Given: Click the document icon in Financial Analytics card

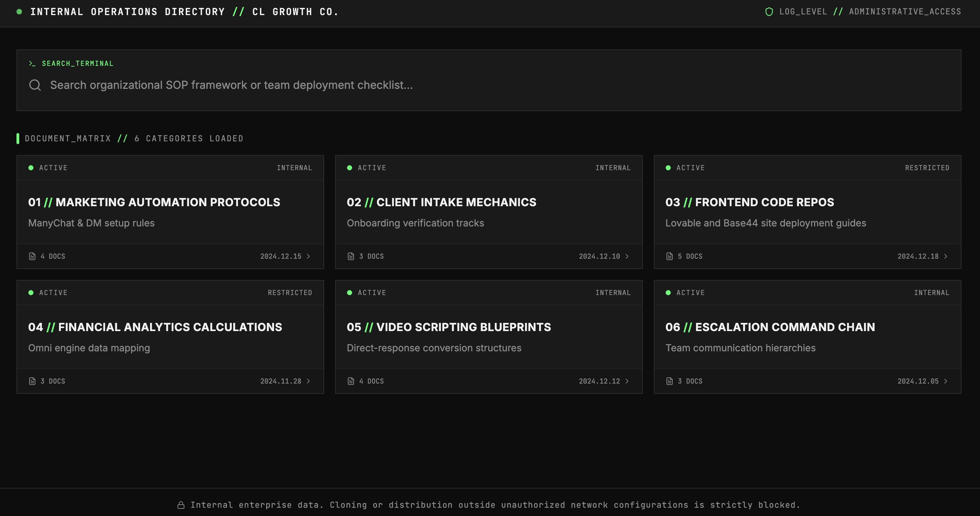Looking at the screenshot, I should (x=32, y=381).
